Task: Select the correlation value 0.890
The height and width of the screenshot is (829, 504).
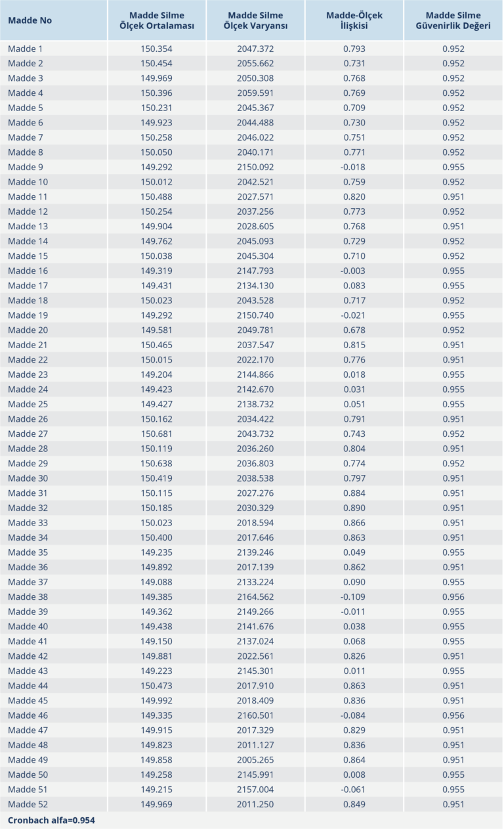Action: [354, 508]
